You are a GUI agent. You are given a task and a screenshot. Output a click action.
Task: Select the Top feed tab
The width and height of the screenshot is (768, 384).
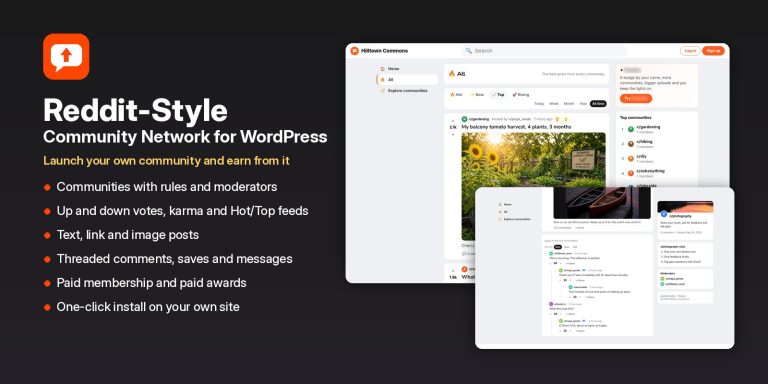[x=498, y=95]
